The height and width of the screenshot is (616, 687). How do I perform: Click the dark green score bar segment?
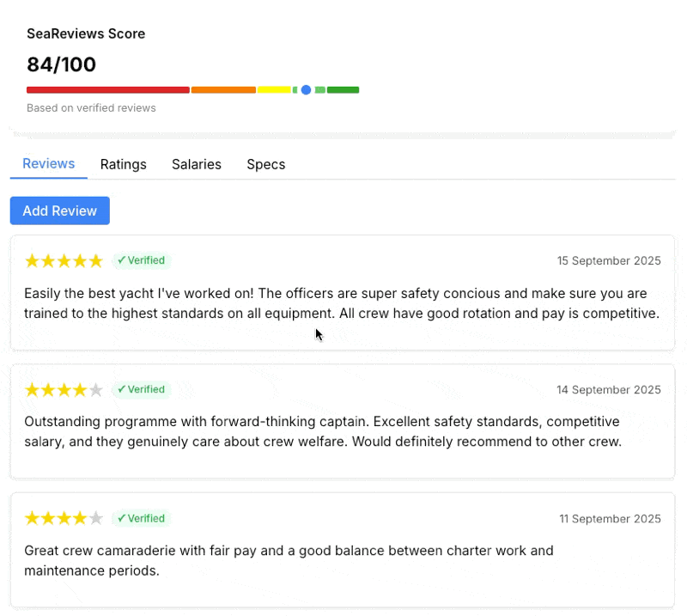[x=343, y=89]
